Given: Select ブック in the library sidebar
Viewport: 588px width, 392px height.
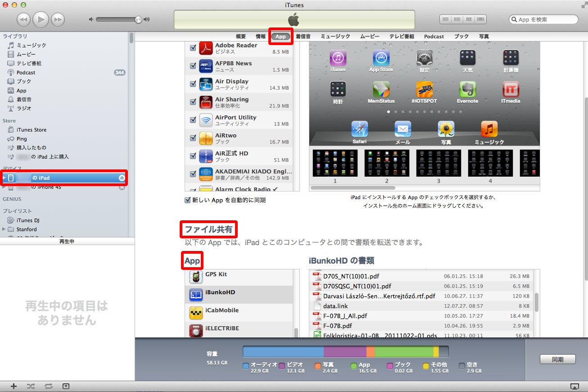Looking at the screenshot, I should pyautogui.click(x=24, y=81).
